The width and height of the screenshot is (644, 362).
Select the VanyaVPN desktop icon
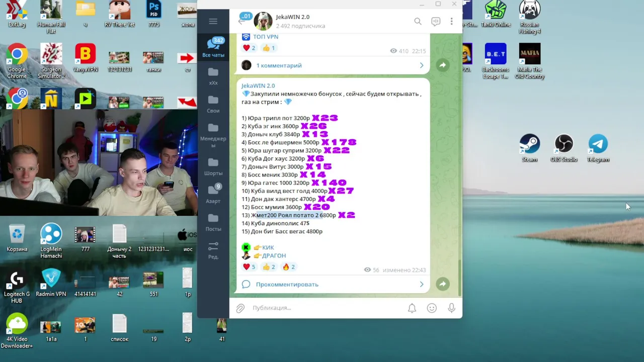(x=85, y=58)
